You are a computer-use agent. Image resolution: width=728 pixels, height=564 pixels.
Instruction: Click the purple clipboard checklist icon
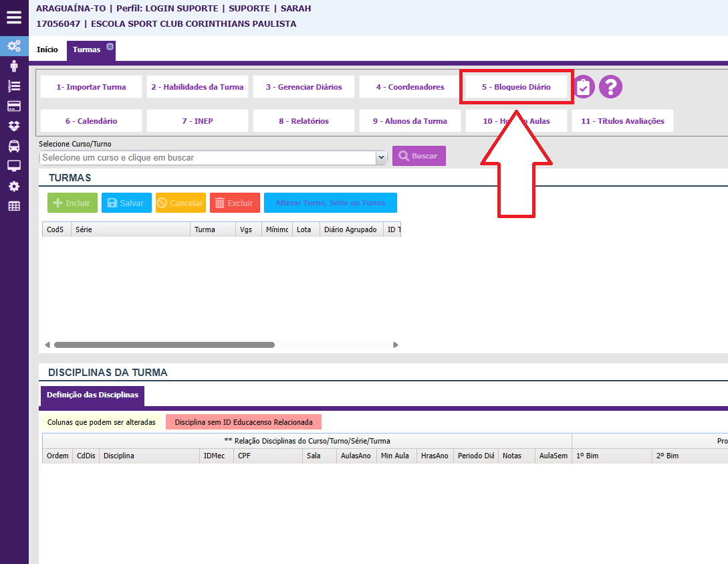click(584, 87)
